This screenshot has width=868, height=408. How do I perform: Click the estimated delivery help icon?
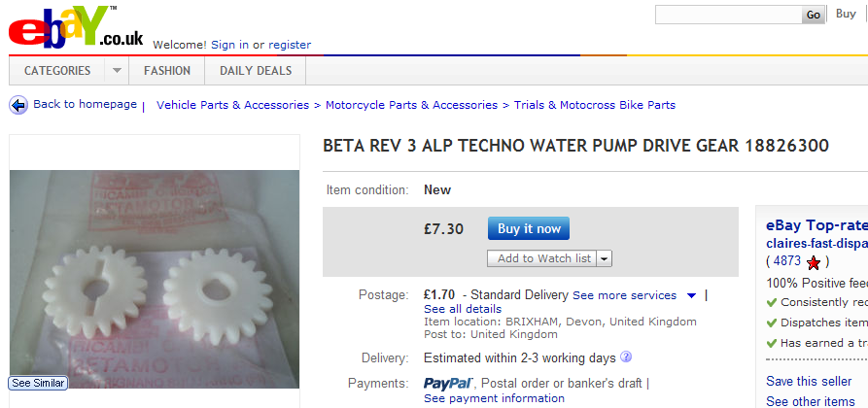pyautogui.click(x=626, y=357)
